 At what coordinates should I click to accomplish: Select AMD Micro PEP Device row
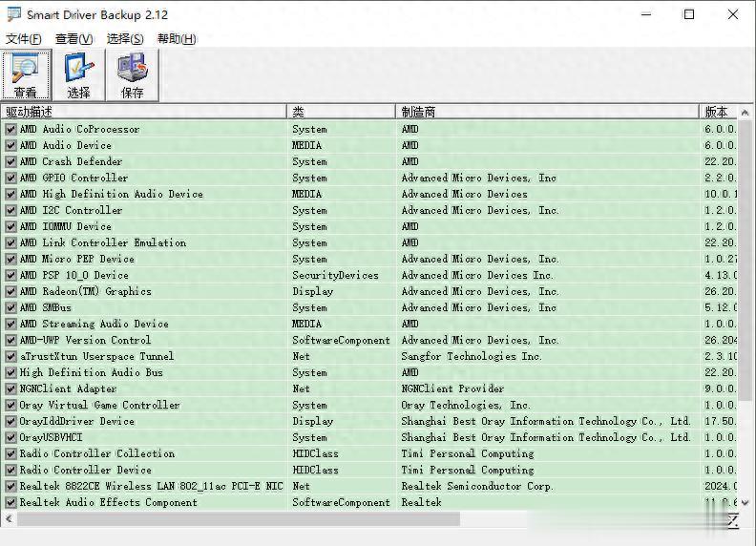(x=368, y=259)
